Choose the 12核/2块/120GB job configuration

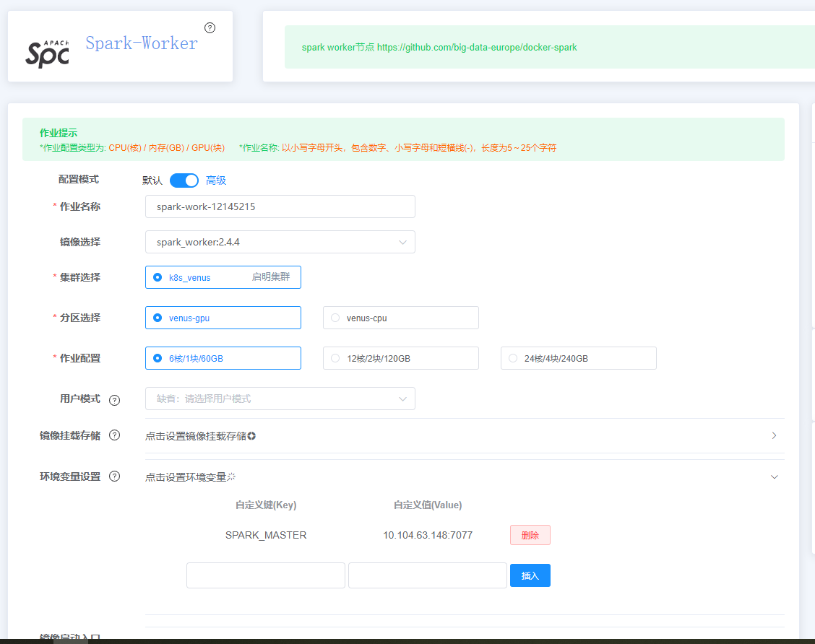[401, 358]
